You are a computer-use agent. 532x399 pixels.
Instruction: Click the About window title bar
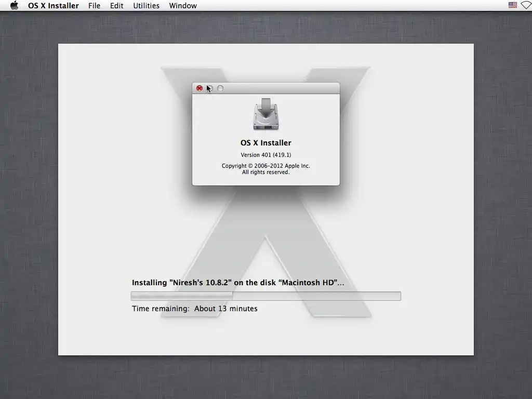pyautogui.click(x=265, y=88)
